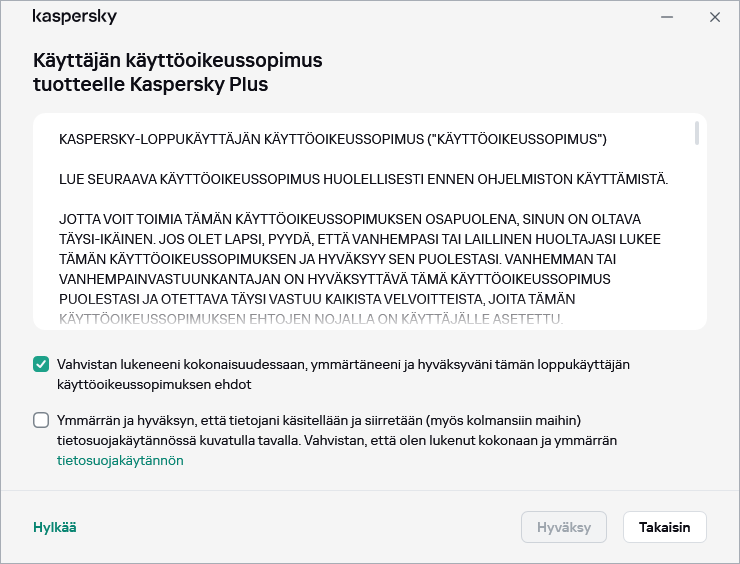
Task: Minimize the Kaspersky installer window
Action: click(668, 17)
